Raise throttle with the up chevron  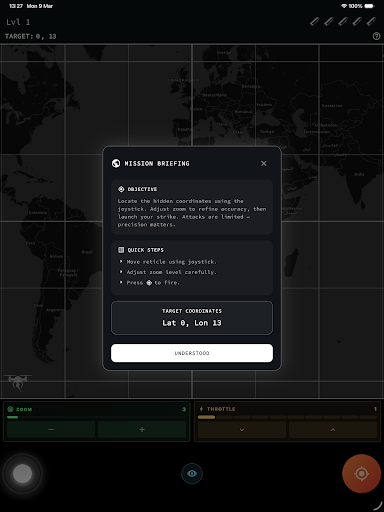tap(333, 430)
